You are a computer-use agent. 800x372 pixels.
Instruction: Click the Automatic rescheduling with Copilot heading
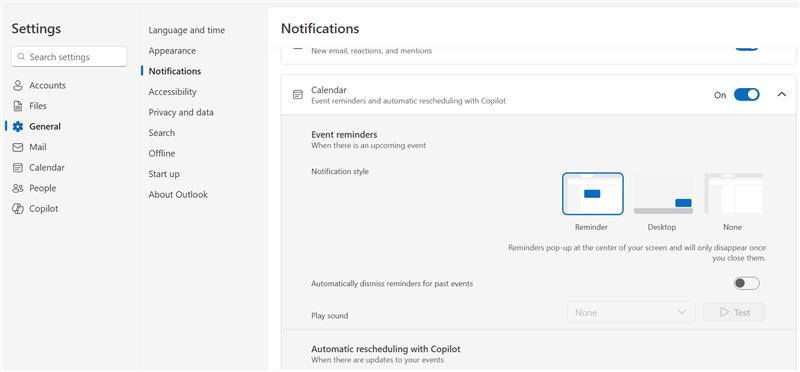coord(386,349)
